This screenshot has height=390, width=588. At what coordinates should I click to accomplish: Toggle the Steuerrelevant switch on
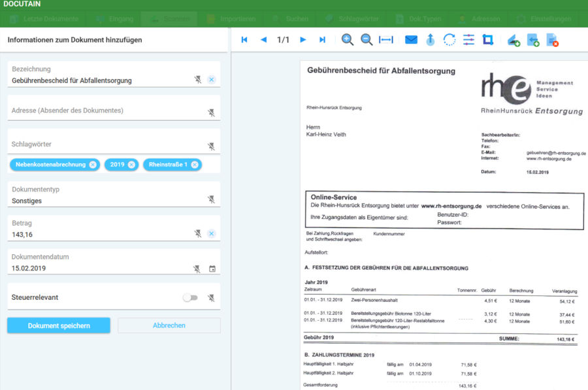[191, 297]
